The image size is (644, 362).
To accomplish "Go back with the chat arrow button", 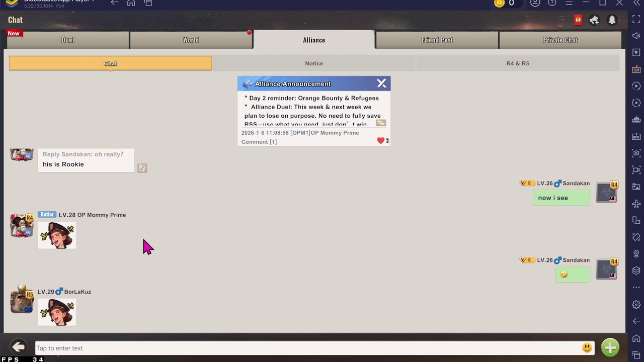I will [18, 347].
